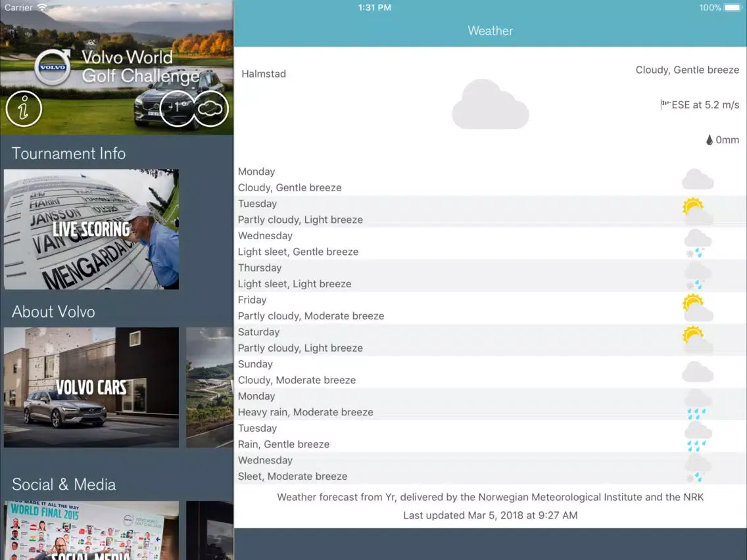Tap the Yr weather forecast attribution text

click(x=491, y=497)
